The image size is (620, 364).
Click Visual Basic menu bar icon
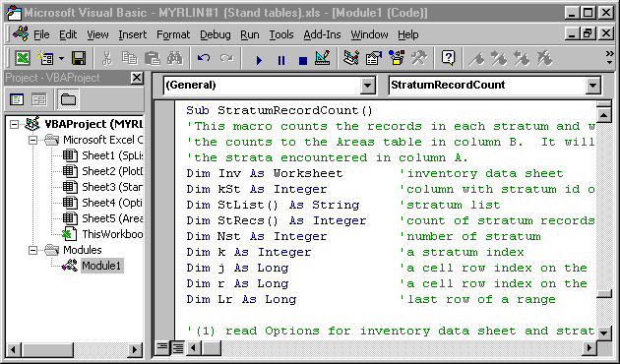pyautogui.click(x=20, y=33)
